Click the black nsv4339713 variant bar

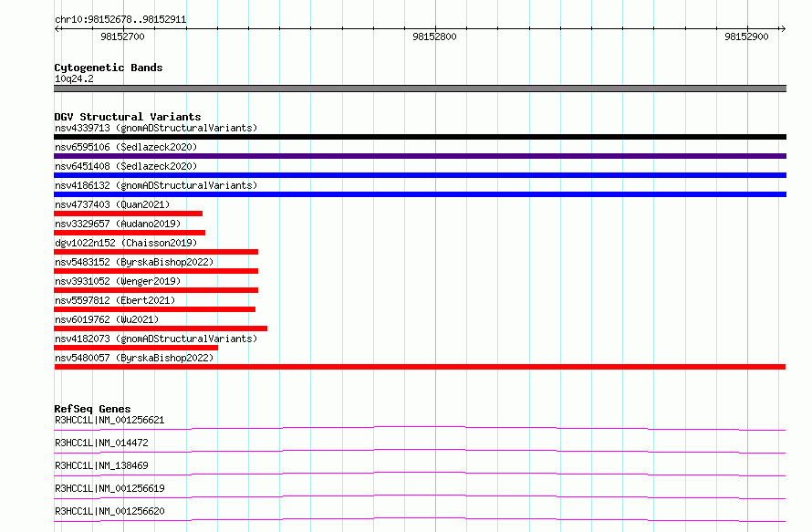[x=420, y=137]
